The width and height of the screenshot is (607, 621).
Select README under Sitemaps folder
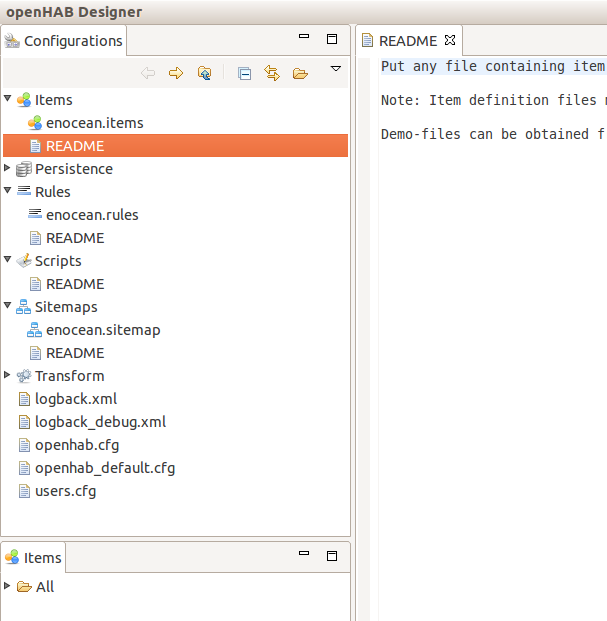[75, 353]
